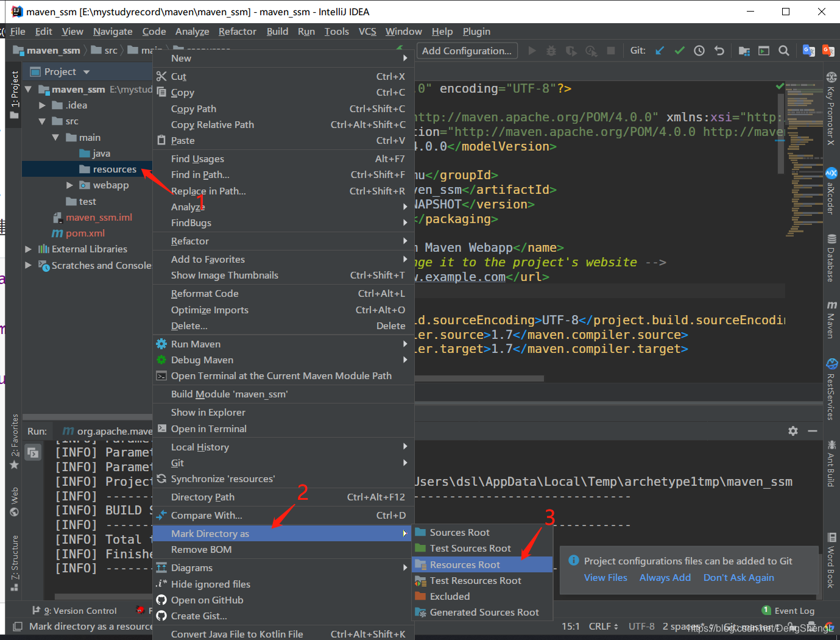
Task: Expand External Libraries node
Action: [x=28, y=249]
